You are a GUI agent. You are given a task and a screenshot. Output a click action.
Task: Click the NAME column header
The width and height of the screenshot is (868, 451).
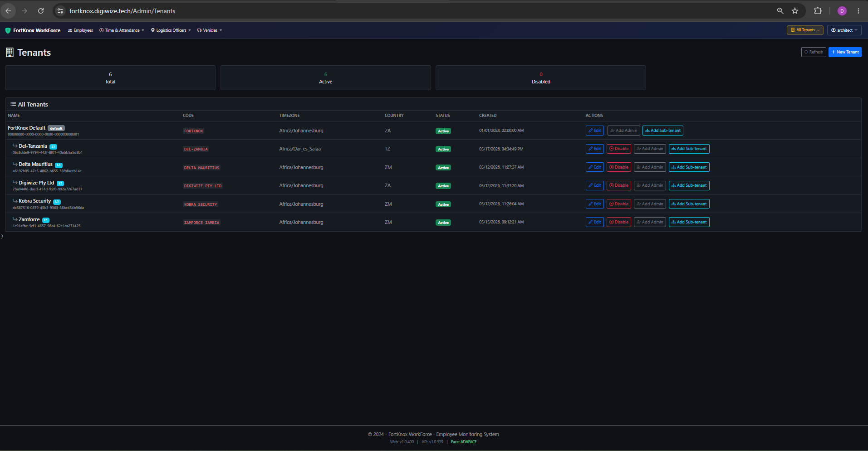14,116
